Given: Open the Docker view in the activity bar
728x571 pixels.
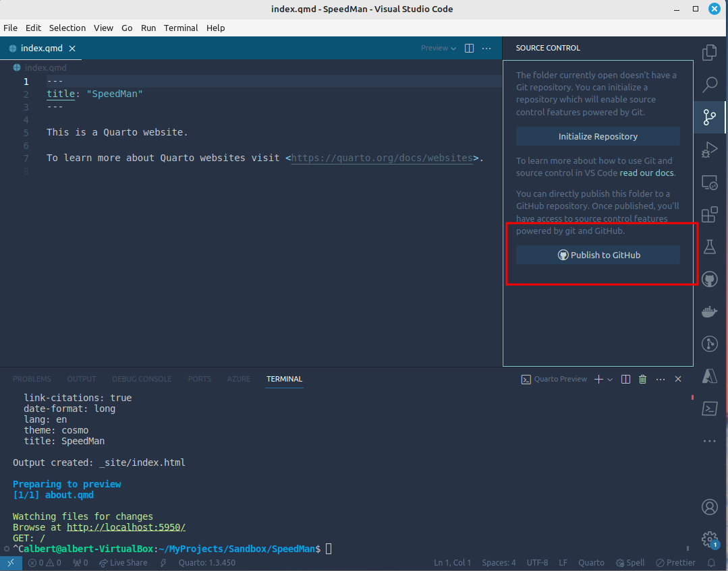Looking at the screenshot, I should click(x=709, y=311).
